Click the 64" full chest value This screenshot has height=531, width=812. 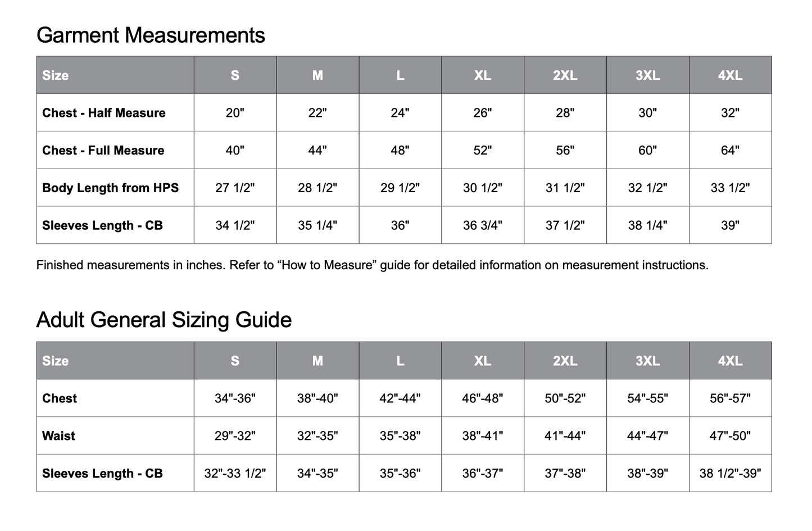point(731,150)
